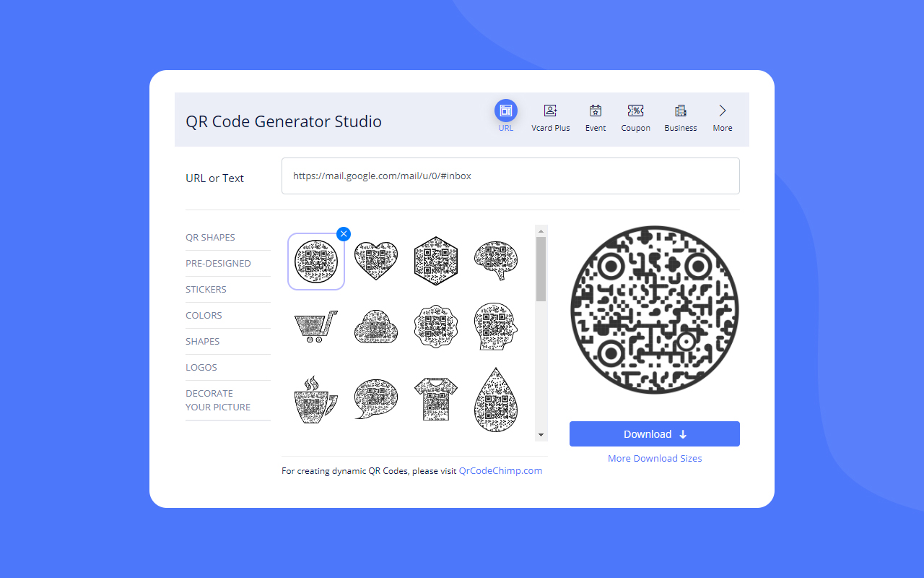The image size is (924, 578).
Task: Switch to the STICKERS section
Action: (206, 289)
